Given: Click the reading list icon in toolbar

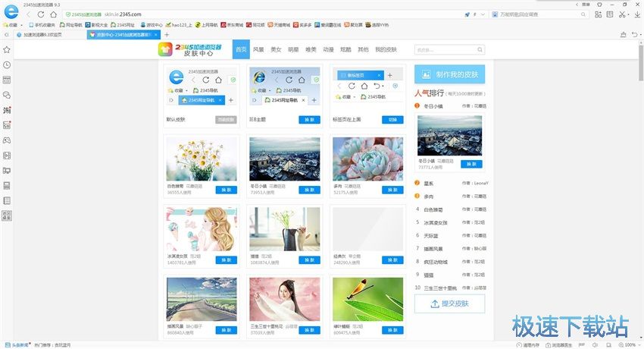Looking at the screenshot, I should (610, 14).
